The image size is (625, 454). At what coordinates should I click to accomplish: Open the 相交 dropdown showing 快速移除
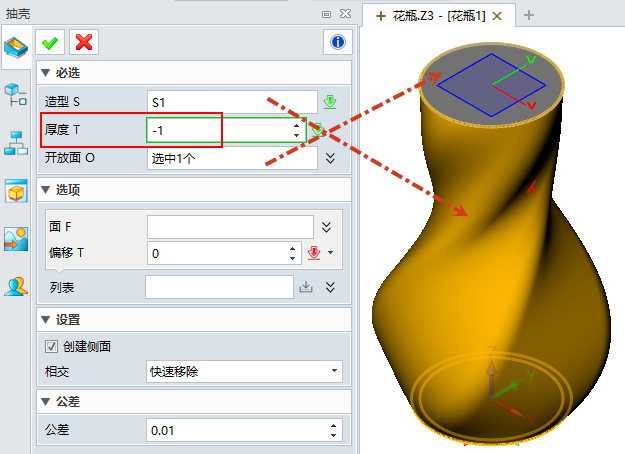tap(244, 372)
